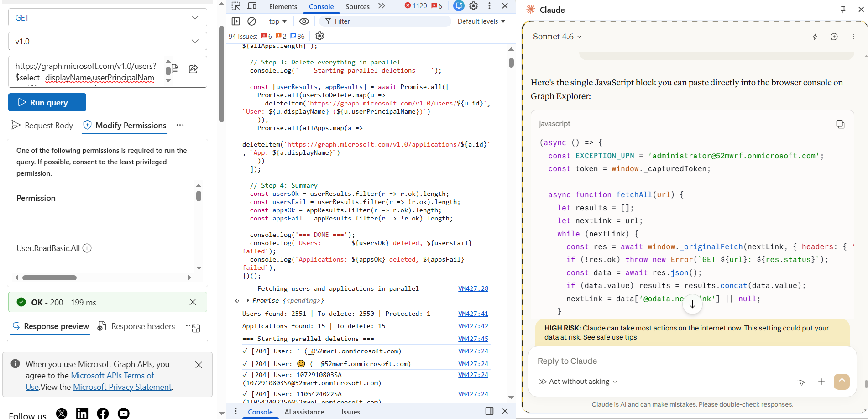Open the HTTP method GET dropdown

tap(108, 18)
